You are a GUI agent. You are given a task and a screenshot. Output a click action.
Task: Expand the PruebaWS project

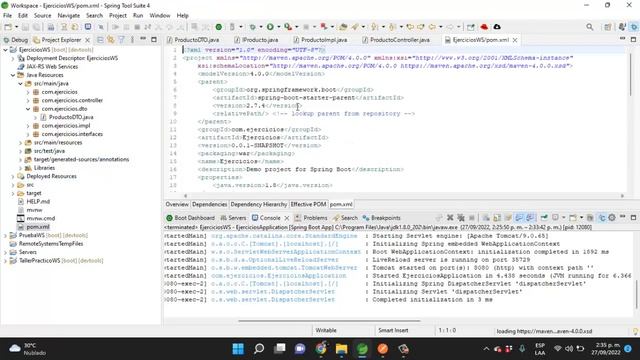5,236
